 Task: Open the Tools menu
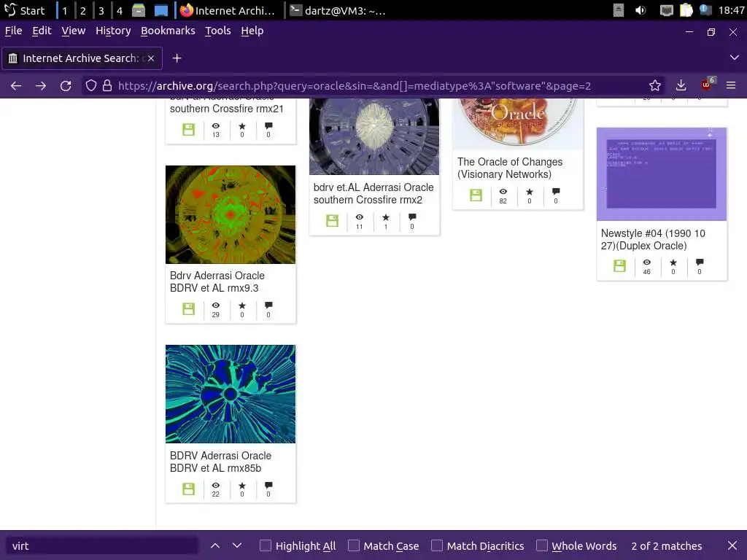pos(217,31)
